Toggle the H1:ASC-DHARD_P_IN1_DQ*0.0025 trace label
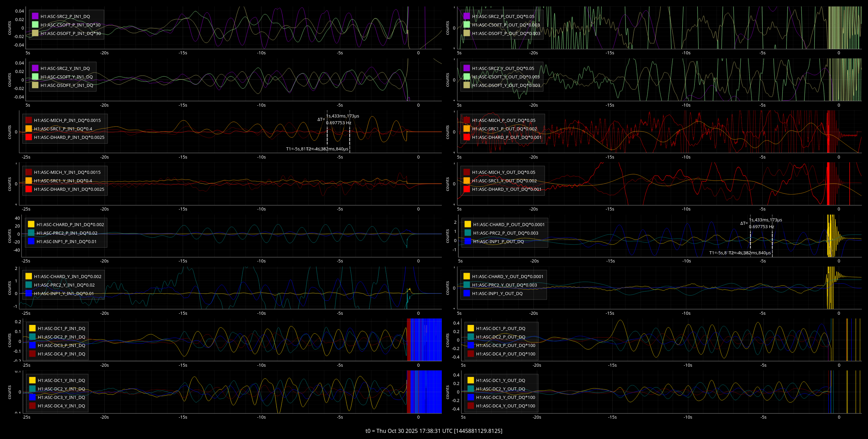868x439 pixels. coord(69,138)
